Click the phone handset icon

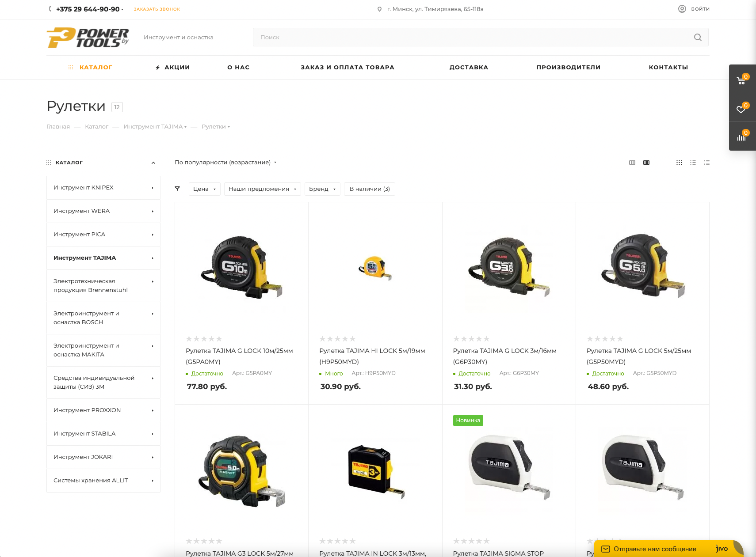tap(50, 9)
